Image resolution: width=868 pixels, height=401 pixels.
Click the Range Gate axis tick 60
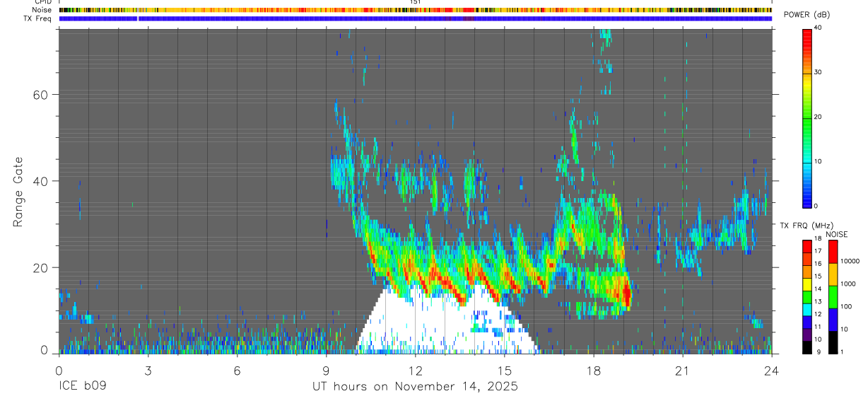39,94
